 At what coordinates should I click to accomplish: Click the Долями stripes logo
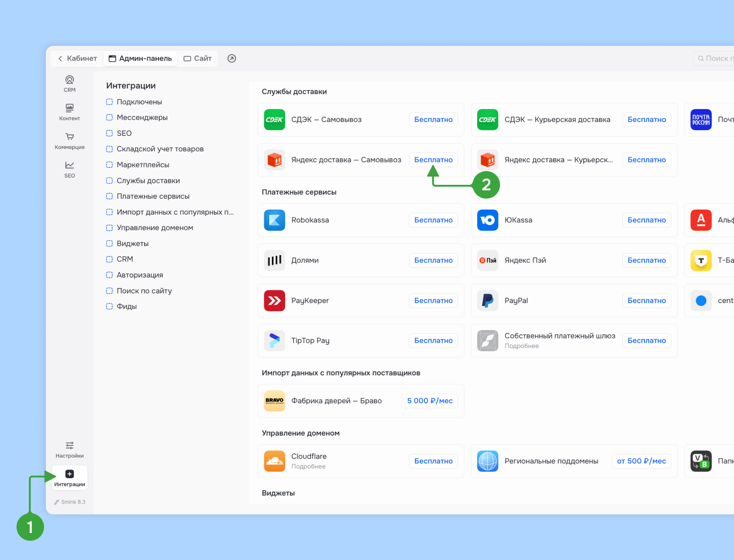pos(274,261)
